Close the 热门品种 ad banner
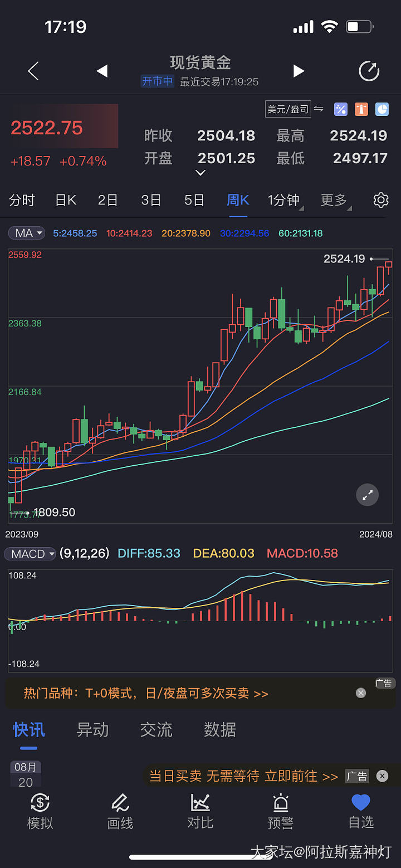 click(361, 693)
